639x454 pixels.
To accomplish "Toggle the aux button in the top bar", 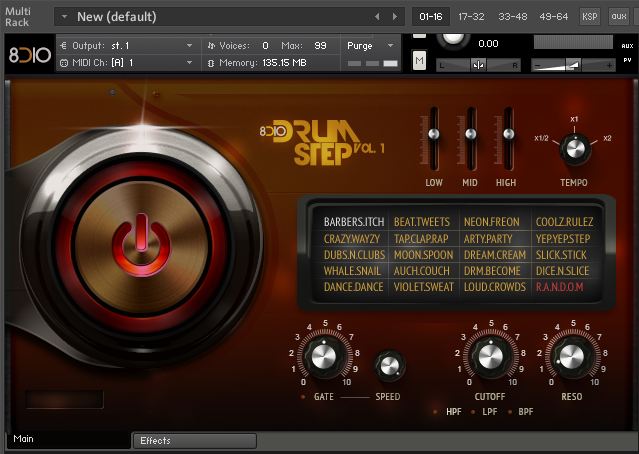I will click(x=619, y=16).
